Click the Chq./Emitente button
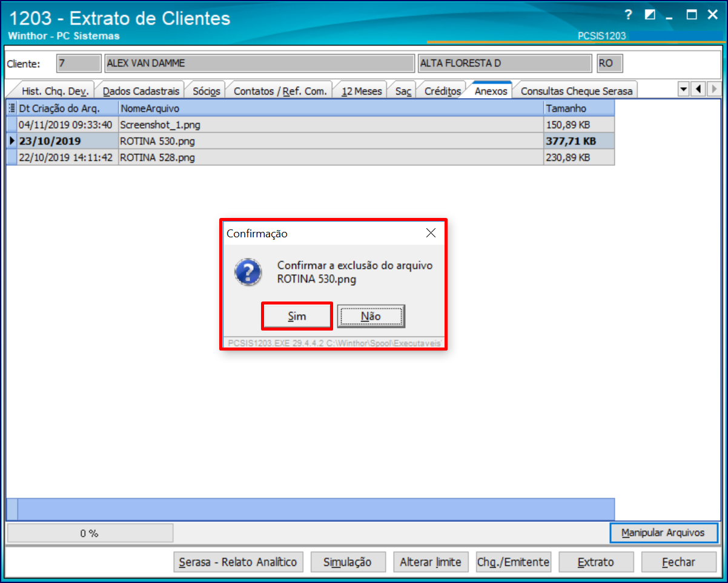The height and width of the screenshot is (583, 728). (513, 562)
